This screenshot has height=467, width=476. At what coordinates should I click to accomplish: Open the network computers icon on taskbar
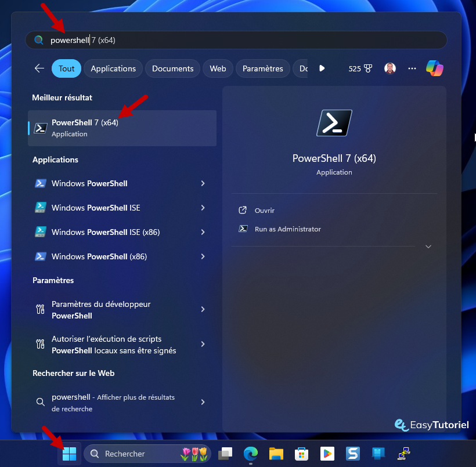(404, 454)
